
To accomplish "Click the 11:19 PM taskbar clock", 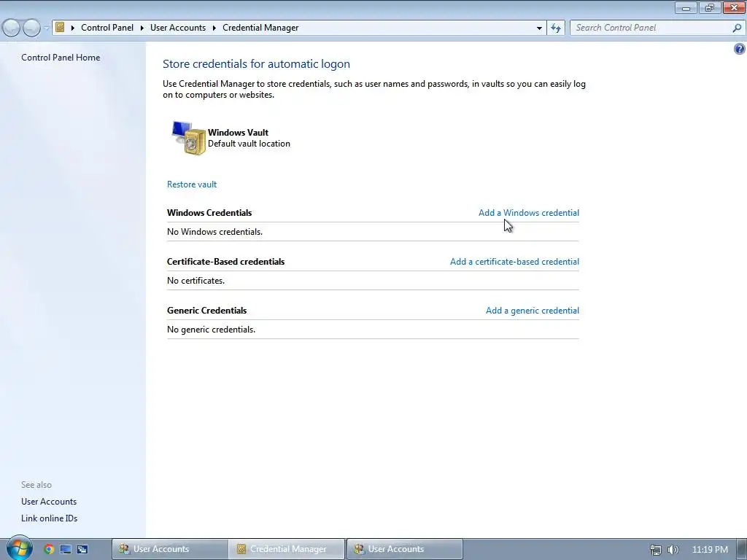I will (x=710, y=550).
